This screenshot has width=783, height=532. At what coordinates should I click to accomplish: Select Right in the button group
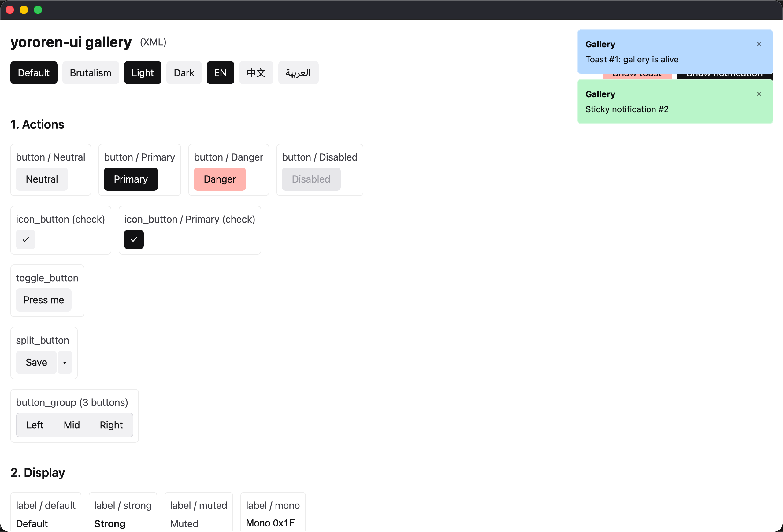point(111,425)
